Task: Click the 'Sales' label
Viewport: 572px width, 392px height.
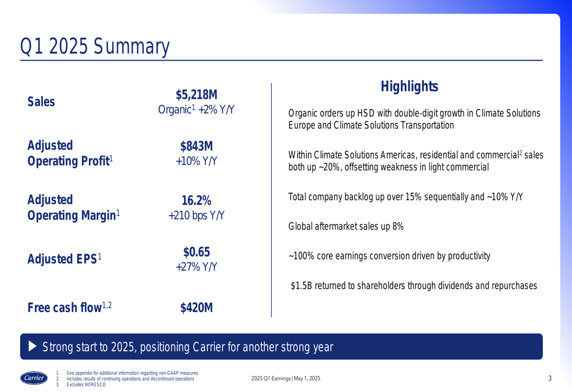Action: click(x=41, y=101)
